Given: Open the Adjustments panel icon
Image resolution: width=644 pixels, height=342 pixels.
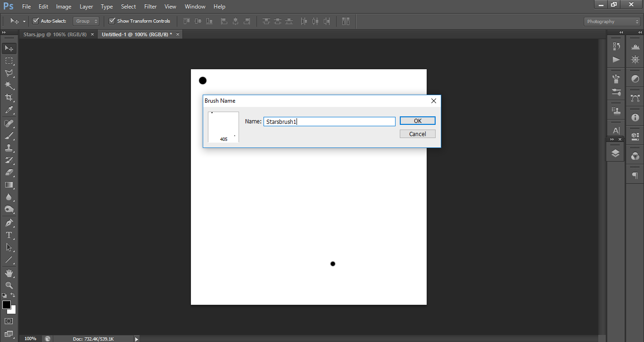Looking at the screenshot, I should point(635,79).
